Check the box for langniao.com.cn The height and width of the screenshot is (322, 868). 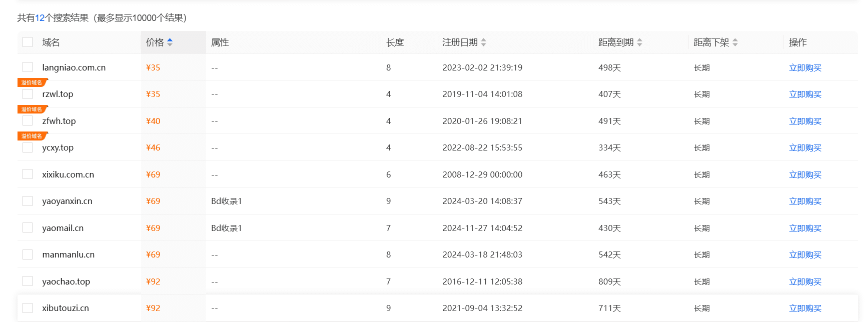[x=28, y=67]
